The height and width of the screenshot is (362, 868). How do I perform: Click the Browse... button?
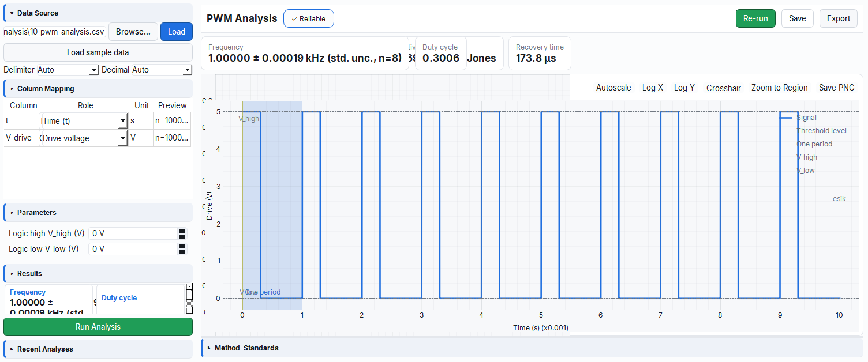133,32
